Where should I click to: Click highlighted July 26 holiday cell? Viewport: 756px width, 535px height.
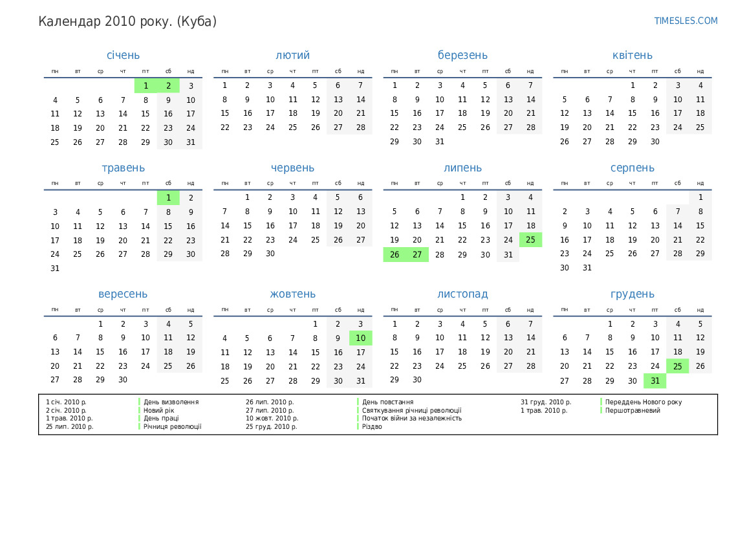[394, 254]
